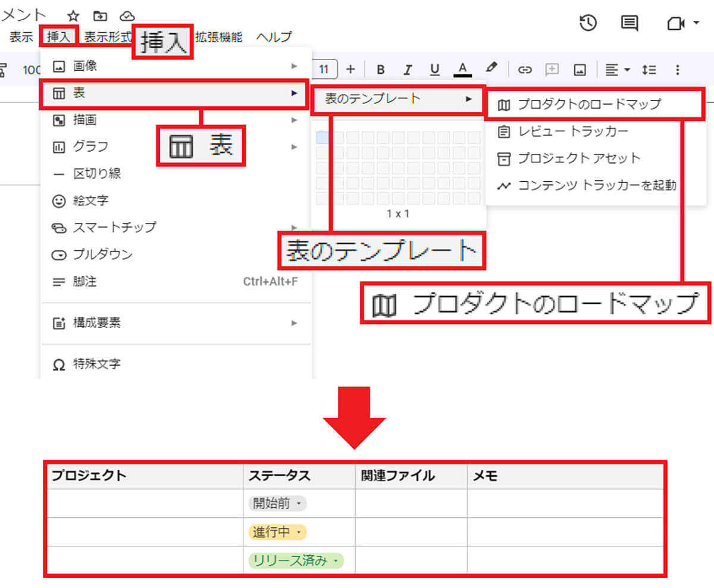Select the 1 x 1 table grid cell
The width and height of the screenshot is (714, 588).
tap(322, 138)
